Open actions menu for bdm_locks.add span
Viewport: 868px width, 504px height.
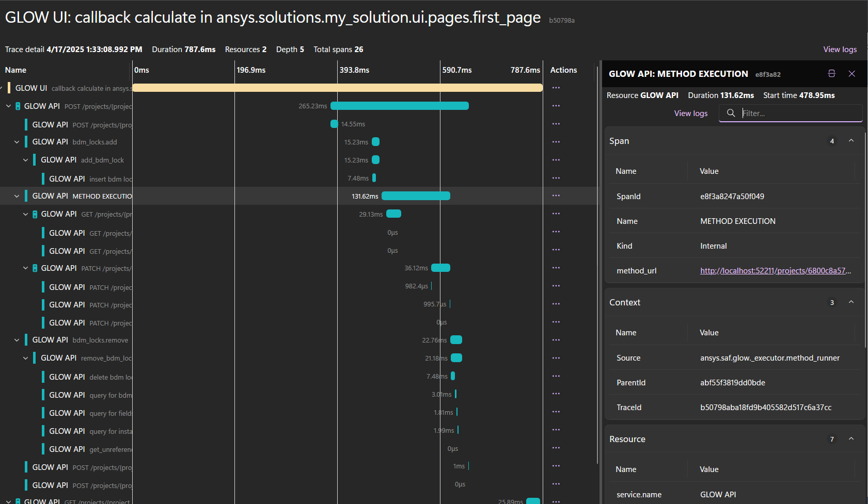[x=556, y=142]
